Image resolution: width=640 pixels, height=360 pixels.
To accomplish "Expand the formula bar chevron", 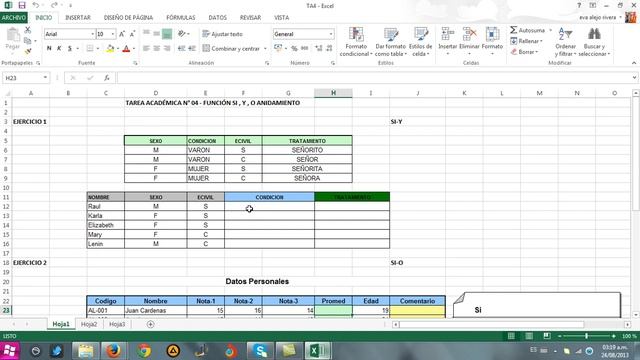I will click(634, 78).
